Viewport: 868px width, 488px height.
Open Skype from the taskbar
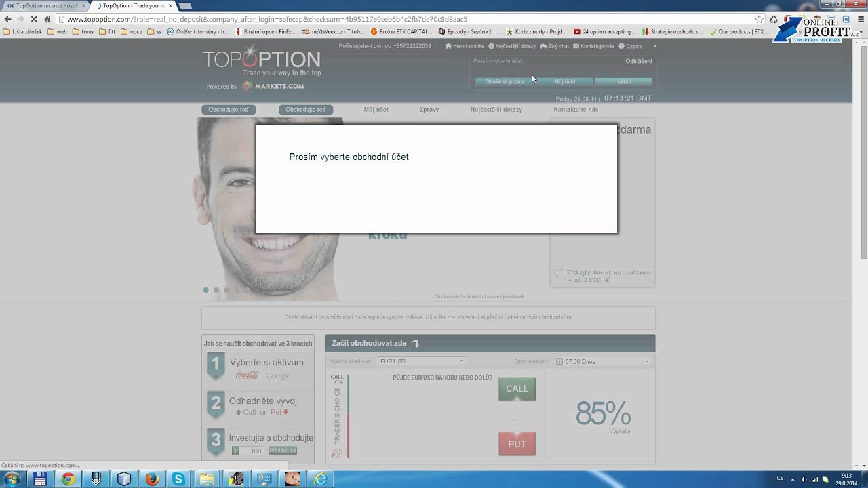(x=179, y=479)
